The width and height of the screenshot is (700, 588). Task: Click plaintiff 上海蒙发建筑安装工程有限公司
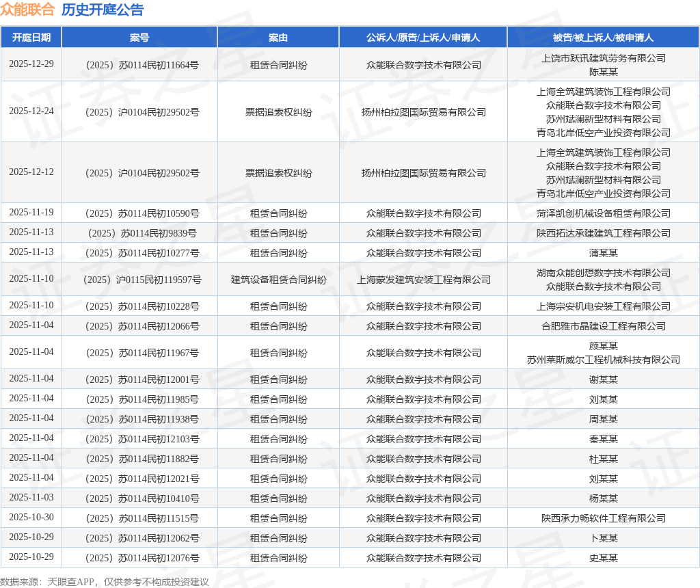coord(423,280)
